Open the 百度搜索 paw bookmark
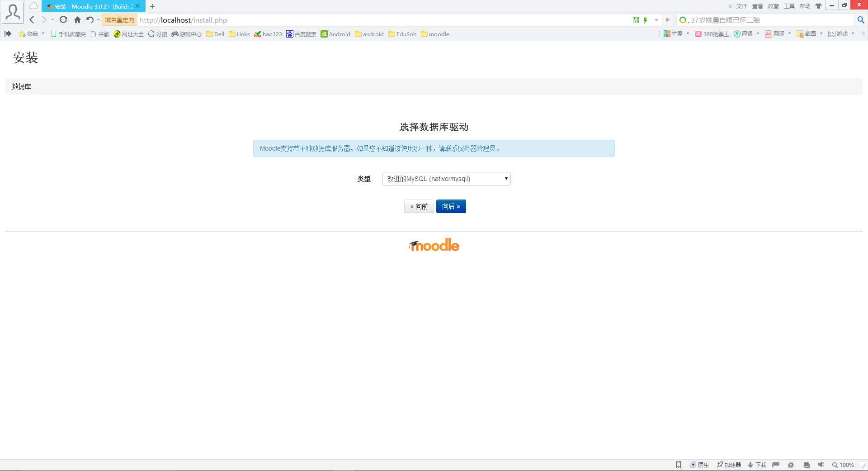This screenshot has width=868, height=471. [x=301, y=34]
